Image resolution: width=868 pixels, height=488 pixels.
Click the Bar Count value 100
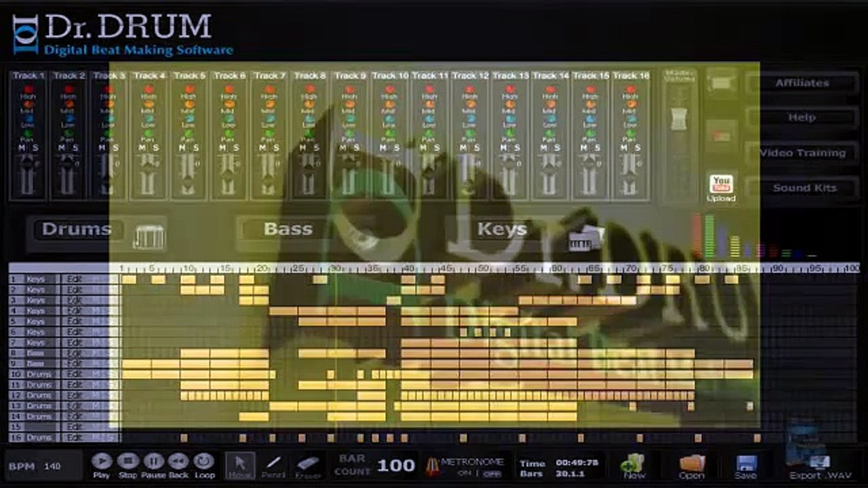(396, 465)
